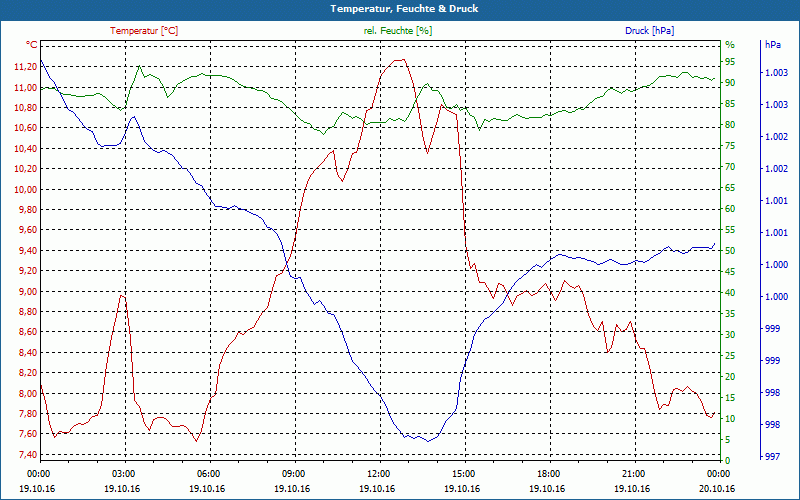Click time axis label '21:00'

(632, 474)
